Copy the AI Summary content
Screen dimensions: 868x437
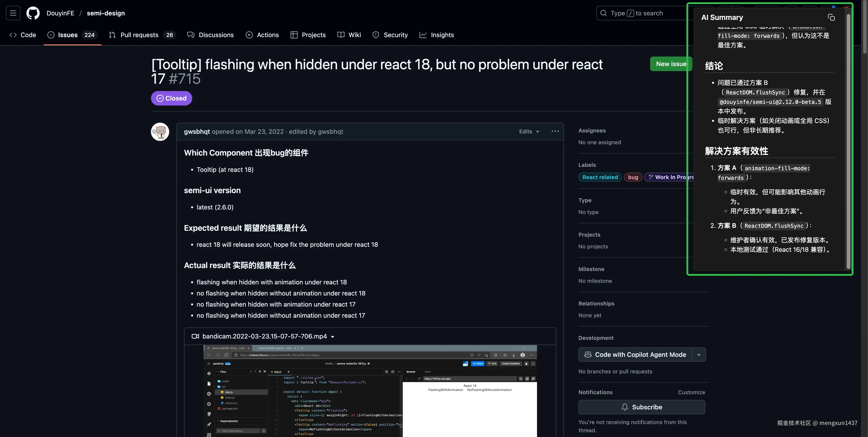[x=831, y=17]
